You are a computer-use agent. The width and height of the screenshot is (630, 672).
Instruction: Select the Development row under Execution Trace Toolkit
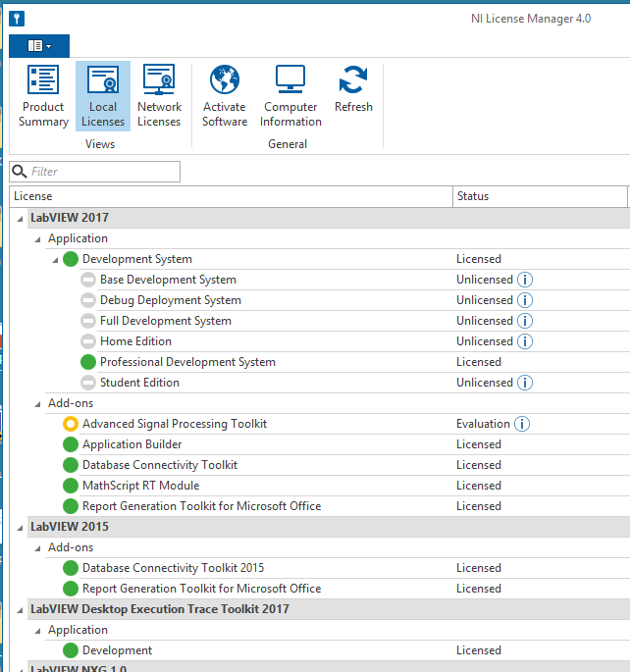pyautogui.click(x=117, y=650)
